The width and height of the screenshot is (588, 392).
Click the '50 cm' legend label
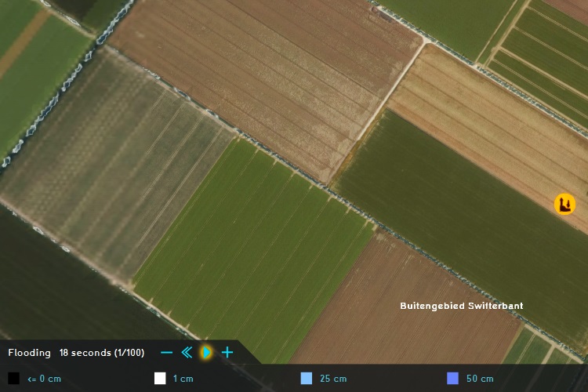(x=480, y=379)
